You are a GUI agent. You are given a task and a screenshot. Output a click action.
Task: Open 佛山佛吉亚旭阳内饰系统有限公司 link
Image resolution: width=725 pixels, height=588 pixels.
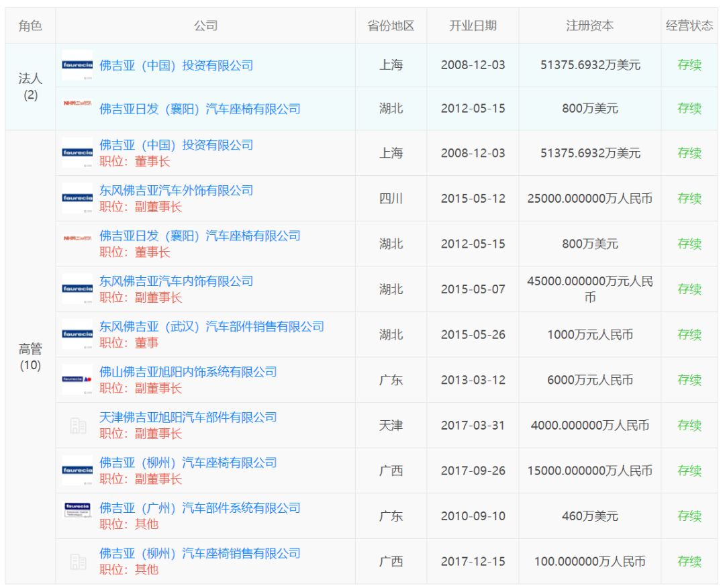188,372
